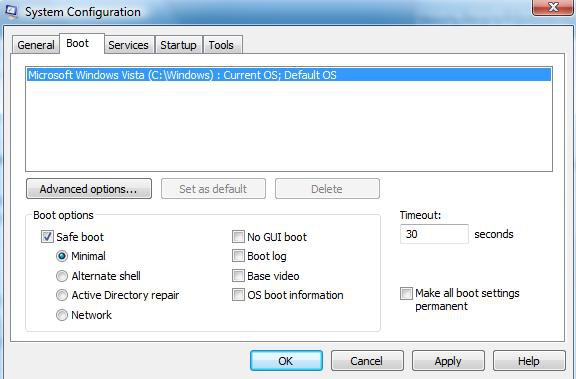Click the Timeout seconds input field

click(434, 234)
